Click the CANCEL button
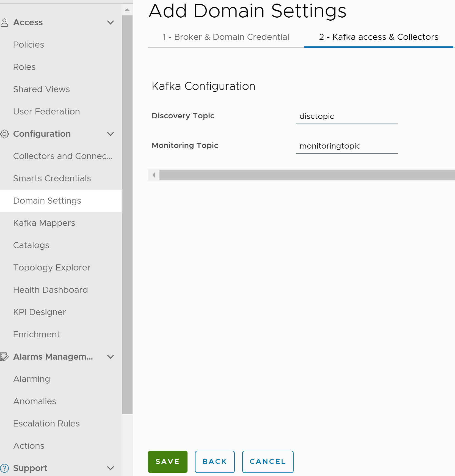Viewport: 455px width, 476px height. coord(268,462)
